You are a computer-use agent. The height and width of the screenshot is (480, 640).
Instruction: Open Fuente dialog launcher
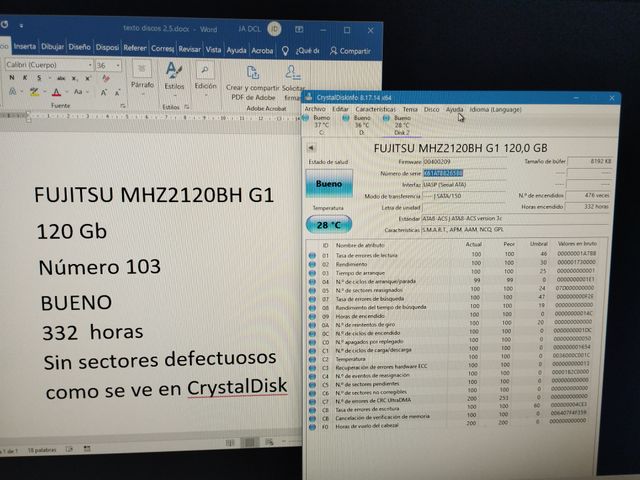(x=123, y=106)
